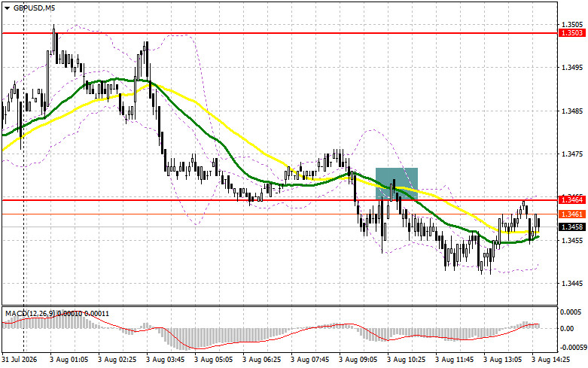Image resolution: width=588 pixels, height=368 pixels.
Task: Click the 3 Aug 07:45 time label
Action: (310, 360)
